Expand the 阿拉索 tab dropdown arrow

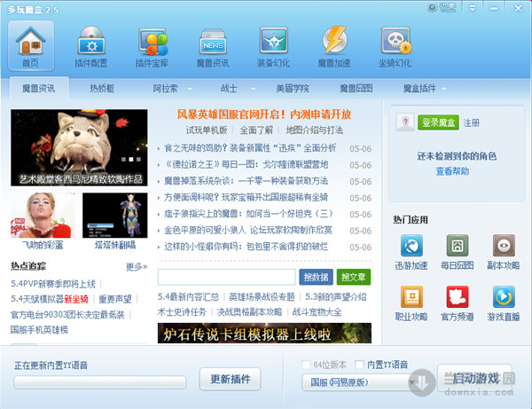[x=190, y=89]
